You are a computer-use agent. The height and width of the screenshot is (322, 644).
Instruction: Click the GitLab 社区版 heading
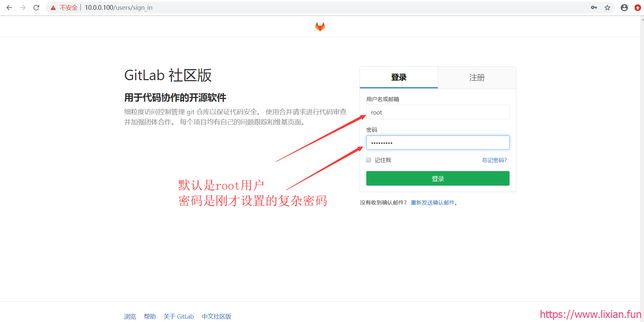pyautogui.click(x=168, y=75)
